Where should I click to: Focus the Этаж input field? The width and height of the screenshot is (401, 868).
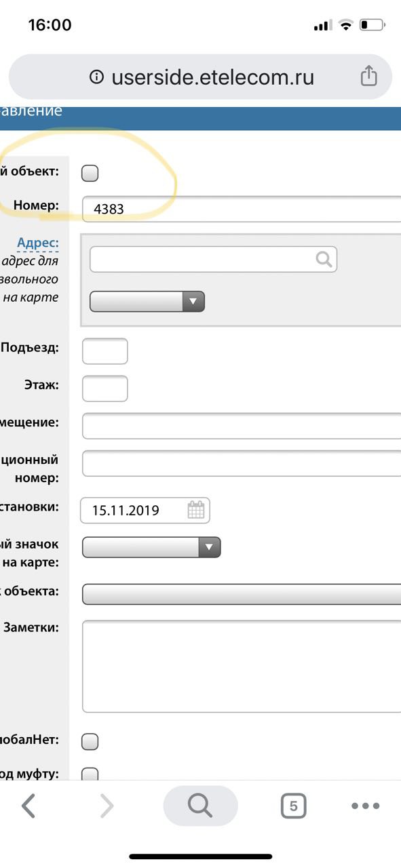[x=104, y=389]
